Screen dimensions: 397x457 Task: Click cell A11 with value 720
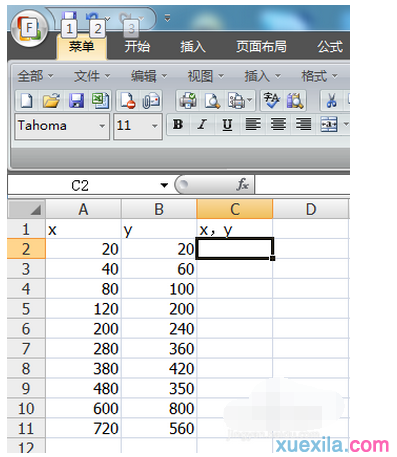[x=83, y=428]
